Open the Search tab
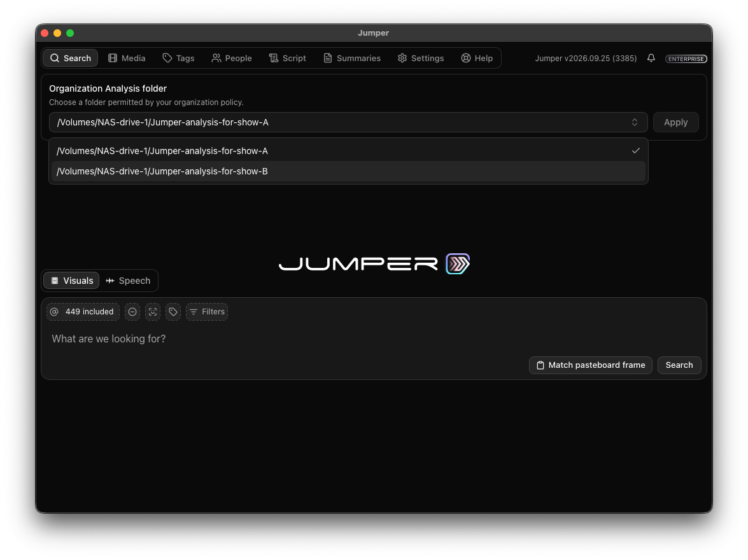This screenshot has height=560, width=748. tap(71, 58)
